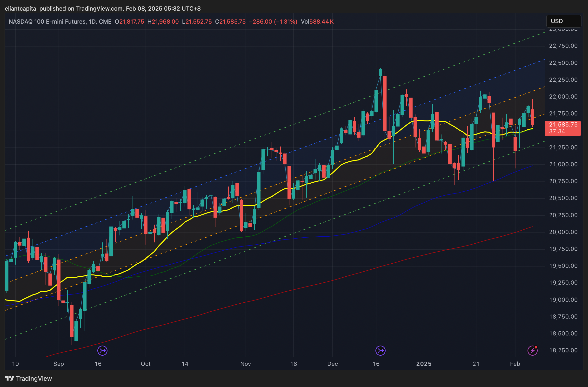This screenshot has width=588, height=387.
Task: Click the contract rollover icon near December 16
Action: [380, 350]
